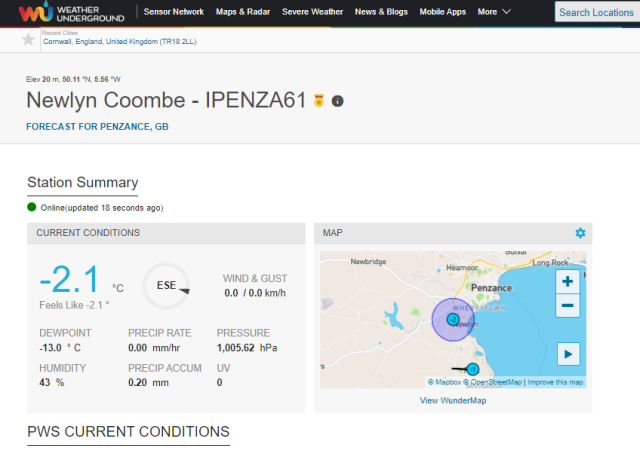Click the dewpoint value -13.0 °C
Viewport: 640px width, 451px height.
(x=60, y=348)
